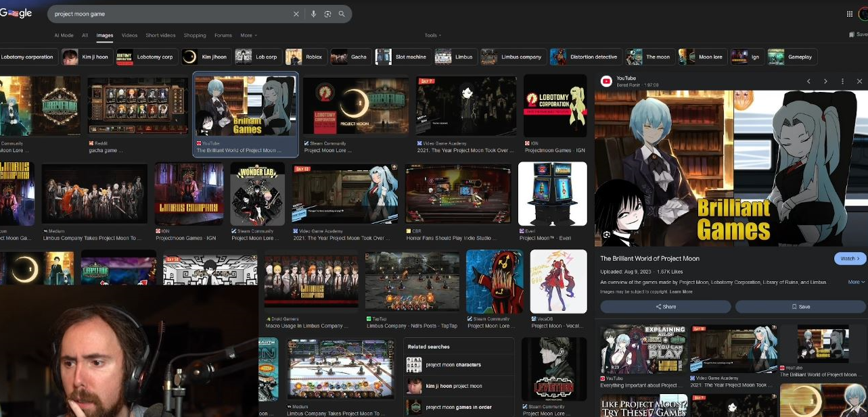Image resolution: width=868 pixels, height=417 pixels.
Task: Select the Limbus company filter chip
Action: 513,57
